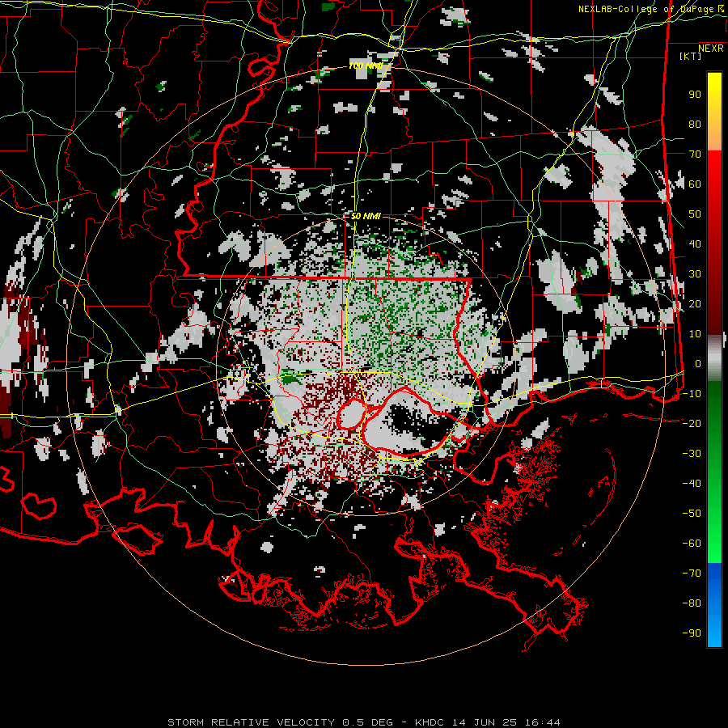Click the NEXR label above the scale
Screen dimensions: 728x728
coord(711,49)
